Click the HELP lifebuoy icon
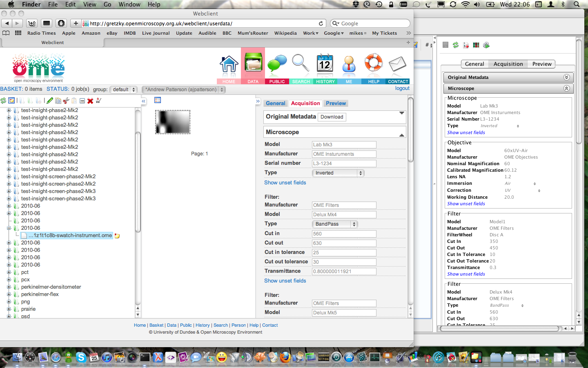Viewport: 588px width, 368px height. [x=373, y=65]
